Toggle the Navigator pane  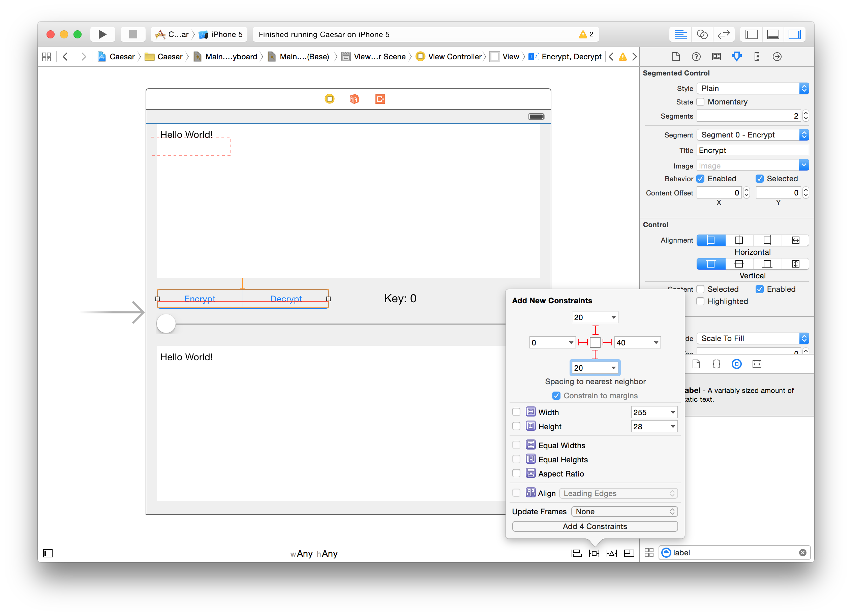751,35
